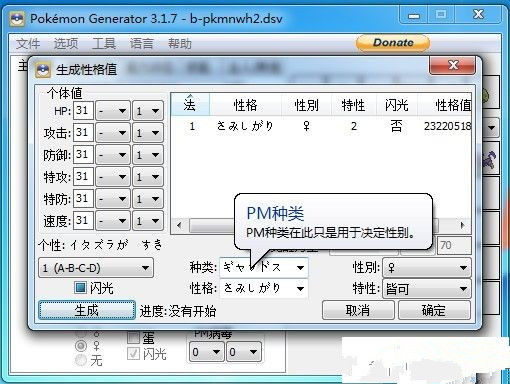Open the 文件 menu
The height and width of the screenshot is (384, 510).
pyautogui.click(x=28, y=44)
